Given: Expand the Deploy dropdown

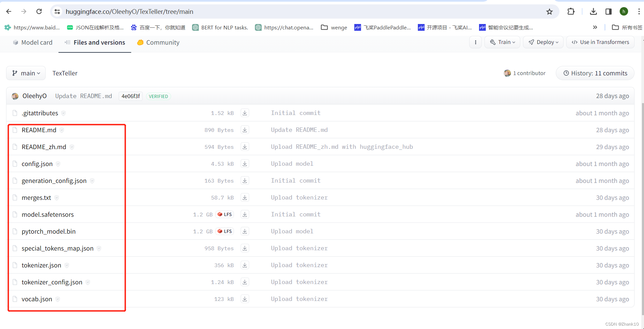Looking at the screenshot, I should coord(543,42).
